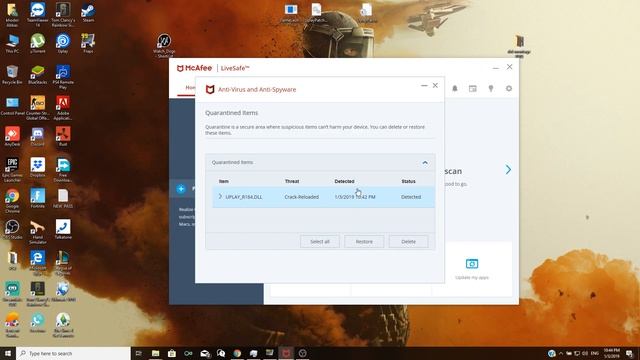Open the Action Center notification icon
Screen dimensions: 640x360
click(630, 353)
